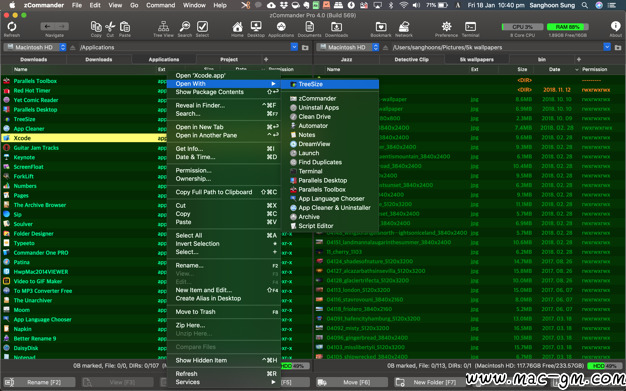Launch Terminal from toolbar
The image size is (626, 391).
(470, 27)
